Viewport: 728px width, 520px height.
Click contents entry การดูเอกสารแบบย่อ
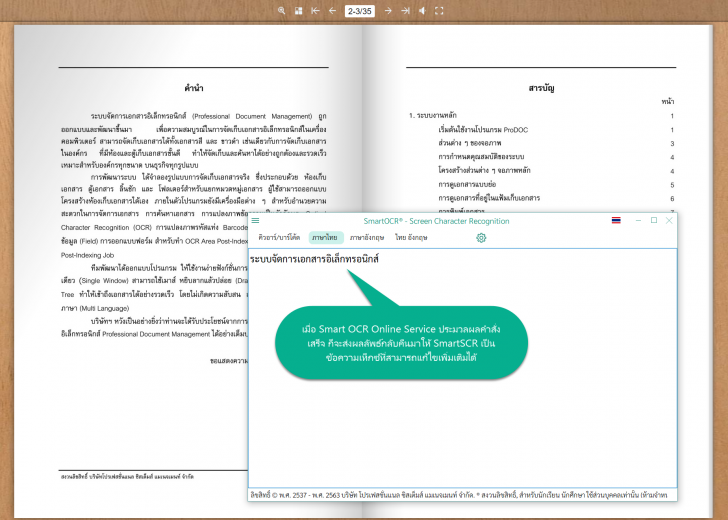tap(467, 184)
